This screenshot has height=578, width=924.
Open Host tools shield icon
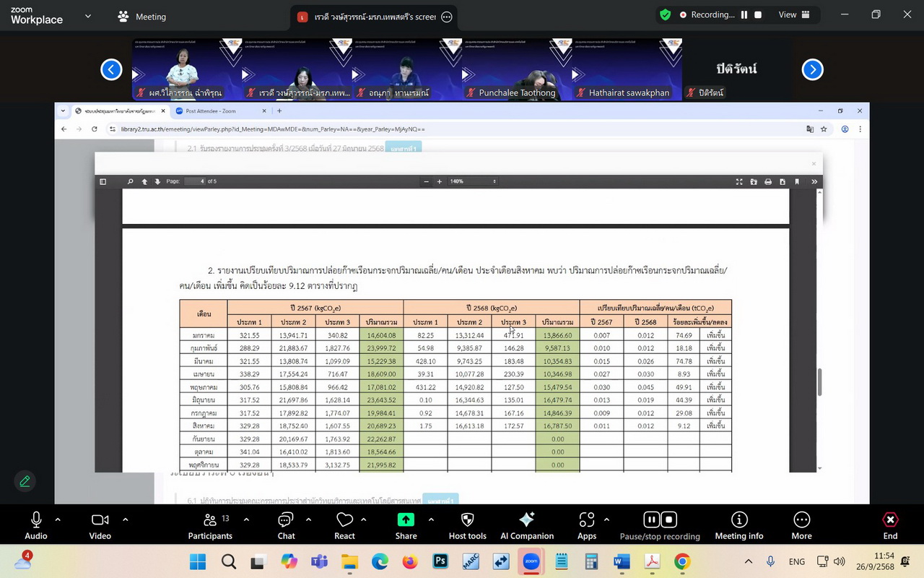coord(467,525)
